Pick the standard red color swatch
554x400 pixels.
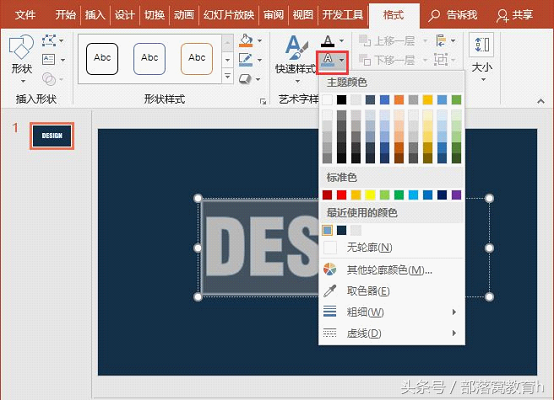click(341, 195)
